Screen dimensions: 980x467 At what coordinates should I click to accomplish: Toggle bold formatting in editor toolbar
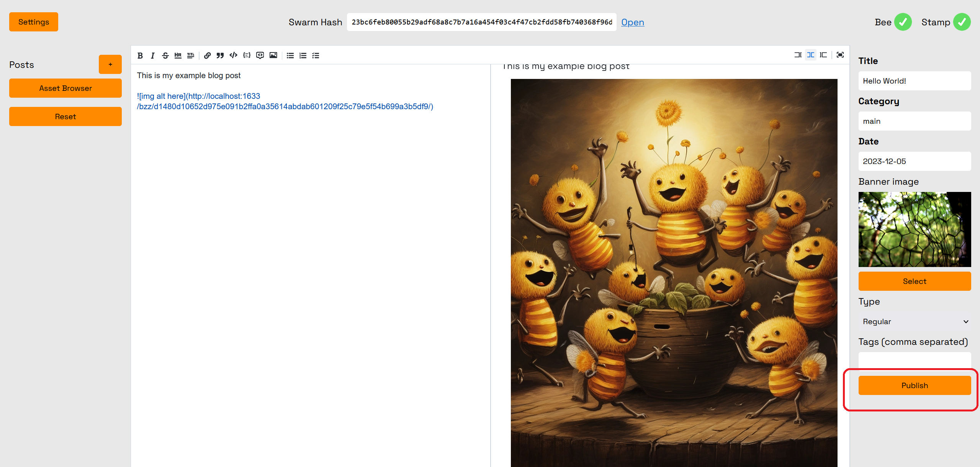[140, 56]
